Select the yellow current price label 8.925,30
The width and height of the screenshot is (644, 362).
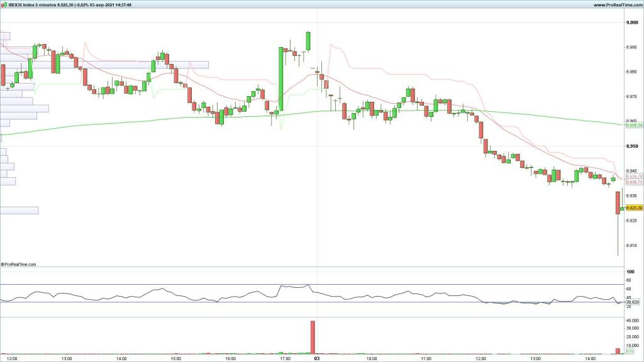point(633,208)
